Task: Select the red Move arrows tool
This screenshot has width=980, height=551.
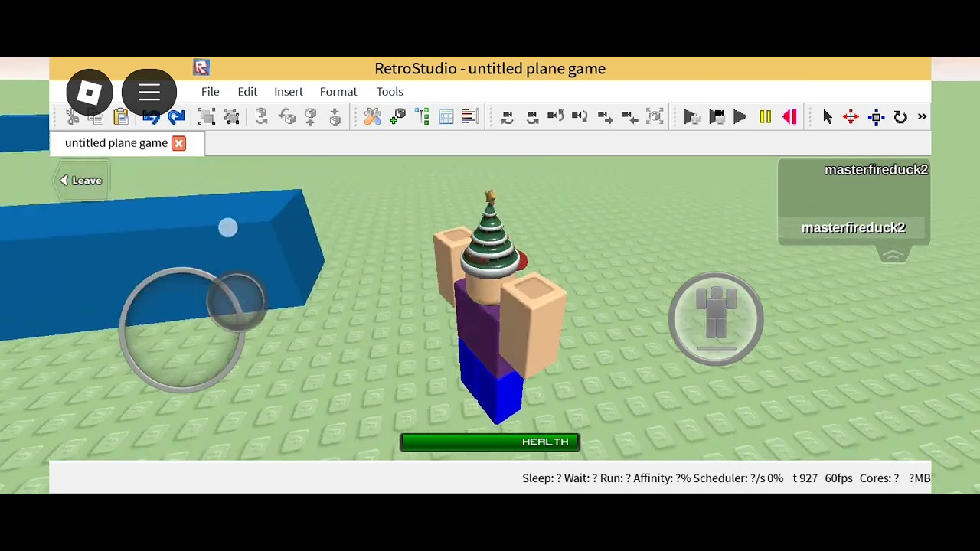Action: tap(851, 117)
